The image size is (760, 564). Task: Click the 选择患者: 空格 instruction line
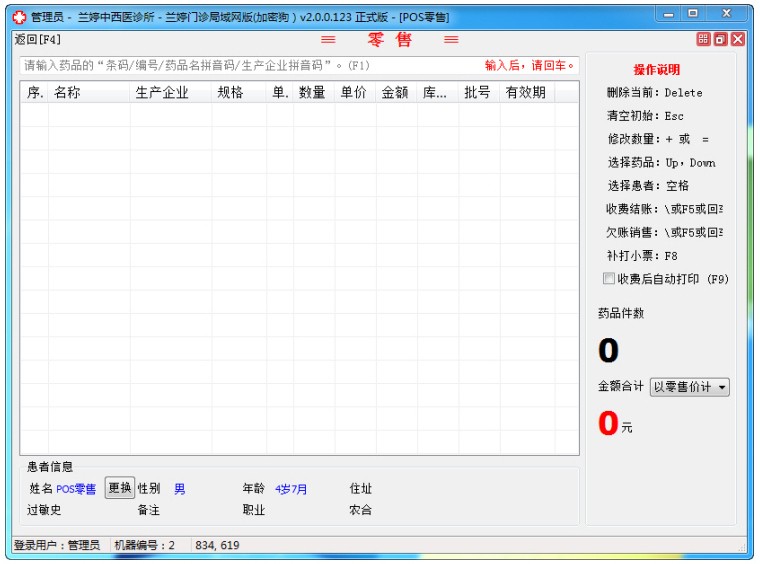(648, 186)
